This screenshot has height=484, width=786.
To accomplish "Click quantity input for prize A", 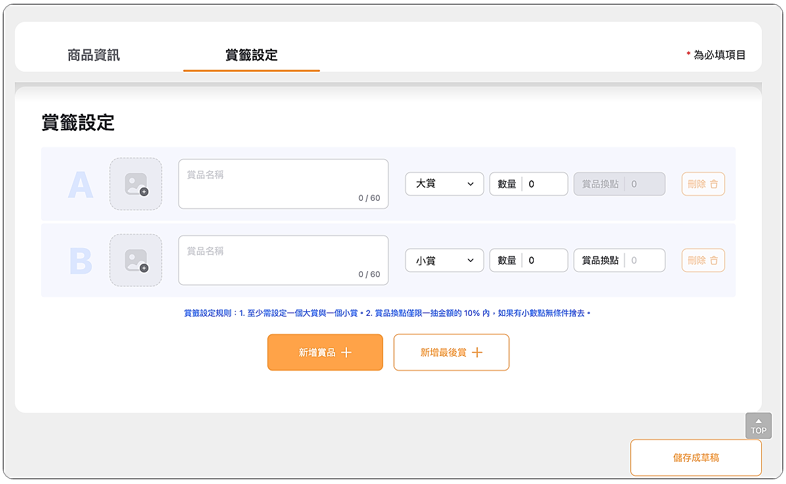I will pyautogui.click(x=545, y=184).
